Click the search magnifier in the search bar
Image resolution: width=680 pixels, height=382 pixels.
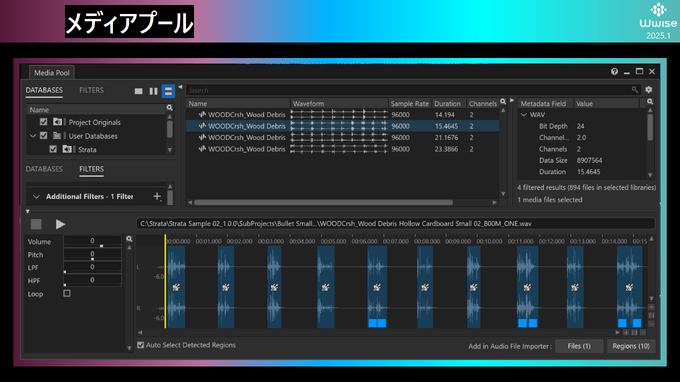point(634,90)
